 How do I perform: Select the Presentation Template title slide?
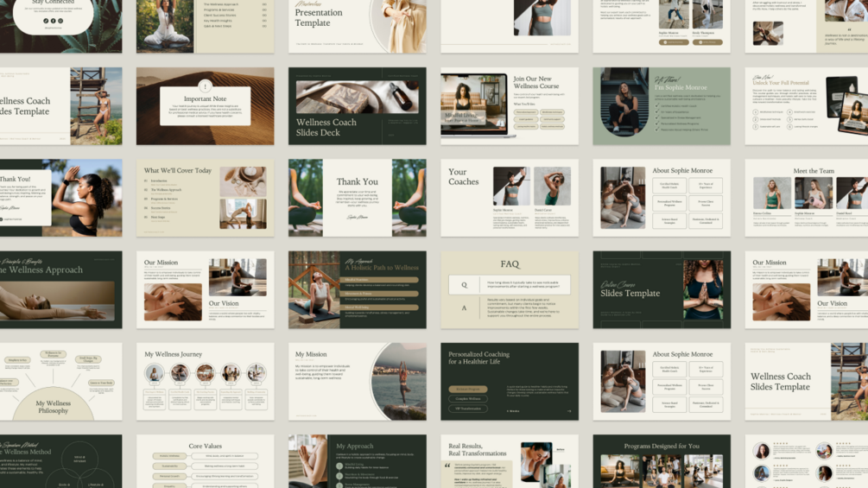pos(357,27)
